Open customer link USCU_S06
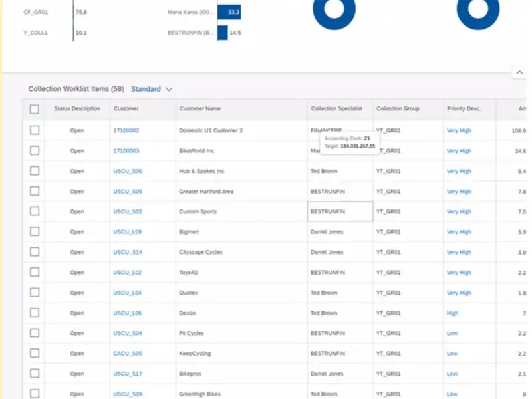The width and height of the screenshot is (532, 399). click(x=128, y=171)
